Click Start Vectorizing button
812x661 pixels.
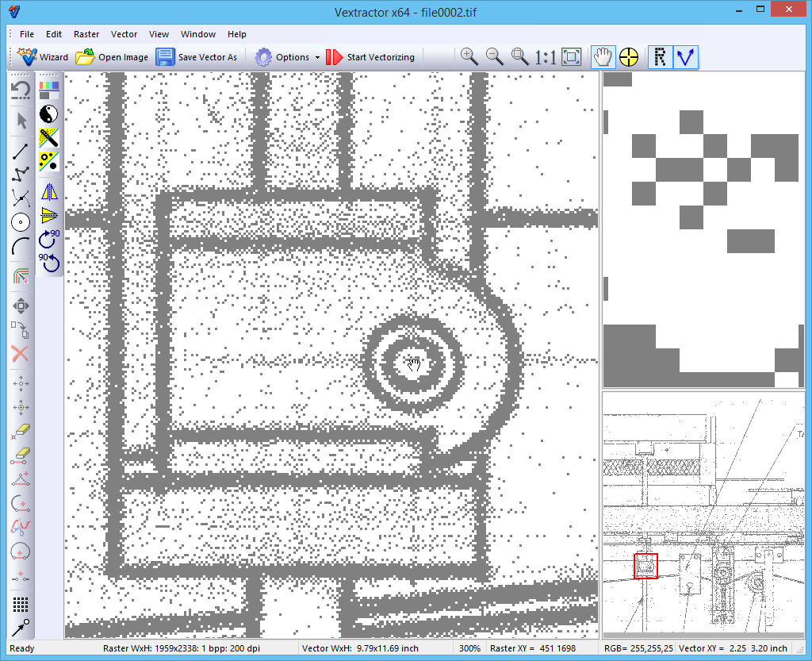click(370, 57)
